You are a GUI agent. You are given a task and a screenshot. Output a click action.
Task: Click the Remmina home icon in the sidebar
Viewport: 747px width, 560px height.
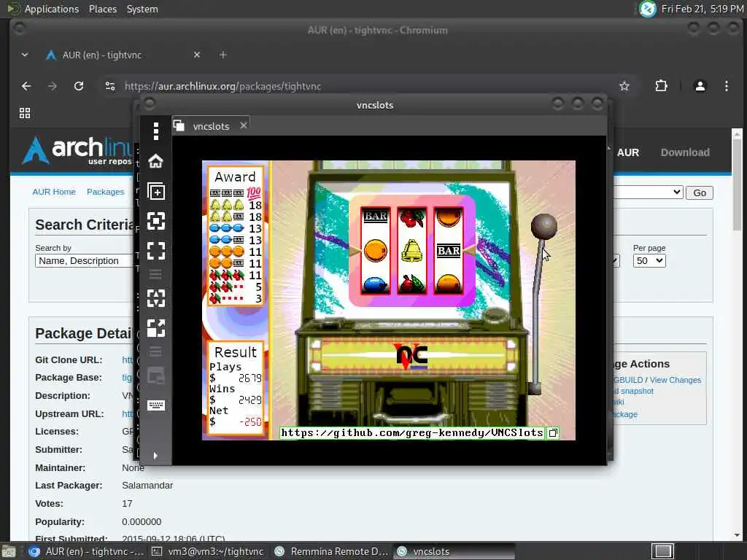click(x=156, y=161)
